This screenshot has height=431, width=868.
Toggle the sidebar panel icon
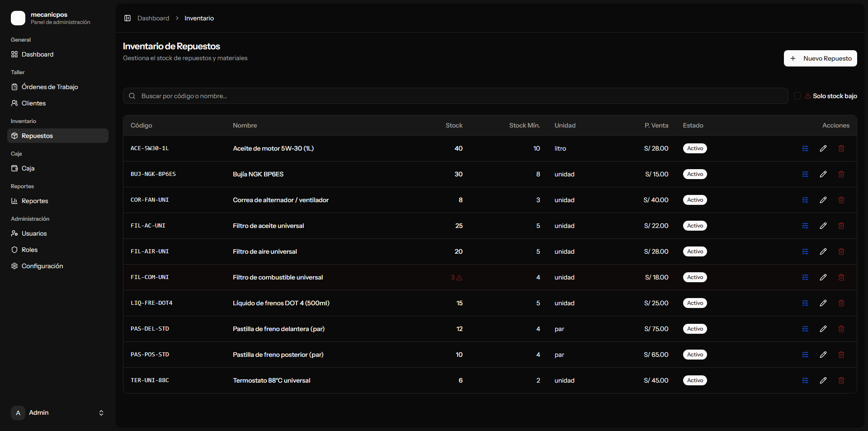coord(127,18)
